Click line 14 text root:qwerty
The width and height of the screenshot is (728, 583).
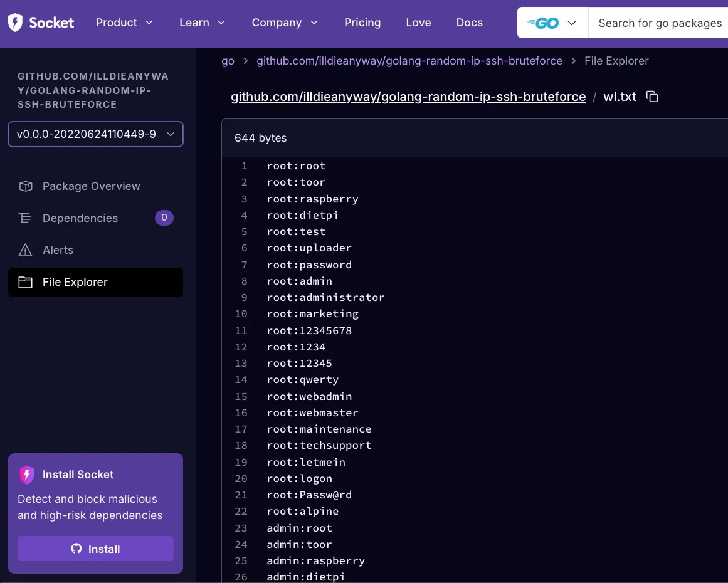(x=303, y=380)
